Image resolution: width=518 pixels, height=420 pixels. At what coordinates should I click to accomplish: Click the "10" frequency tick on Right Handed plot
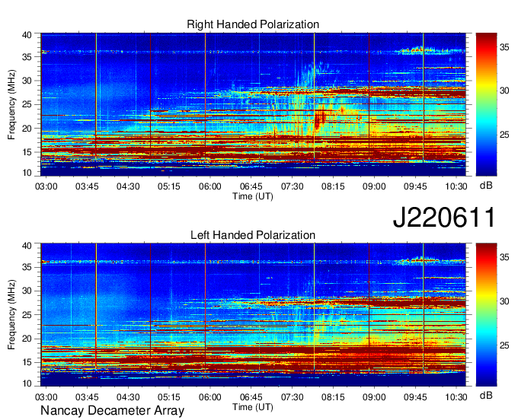(x=27, y=173)
